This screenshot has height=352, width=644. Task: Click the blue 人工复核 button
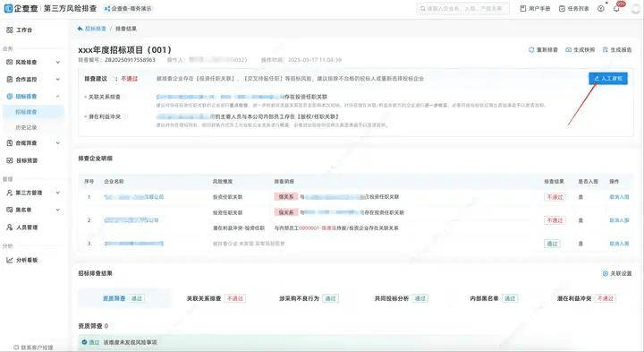point(608,79)
